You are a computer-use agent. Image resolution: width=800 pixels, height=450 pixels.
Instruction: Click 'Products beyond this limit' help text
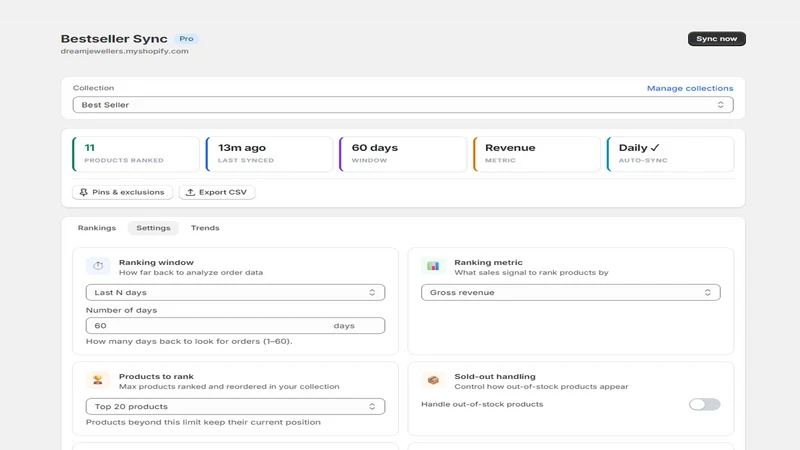point(203,422)
